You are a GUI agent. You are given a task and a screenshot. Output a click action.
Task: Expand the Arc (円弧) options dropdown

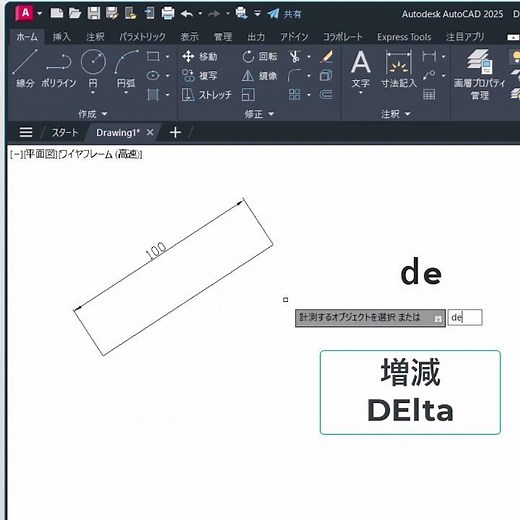pos(126,92)
